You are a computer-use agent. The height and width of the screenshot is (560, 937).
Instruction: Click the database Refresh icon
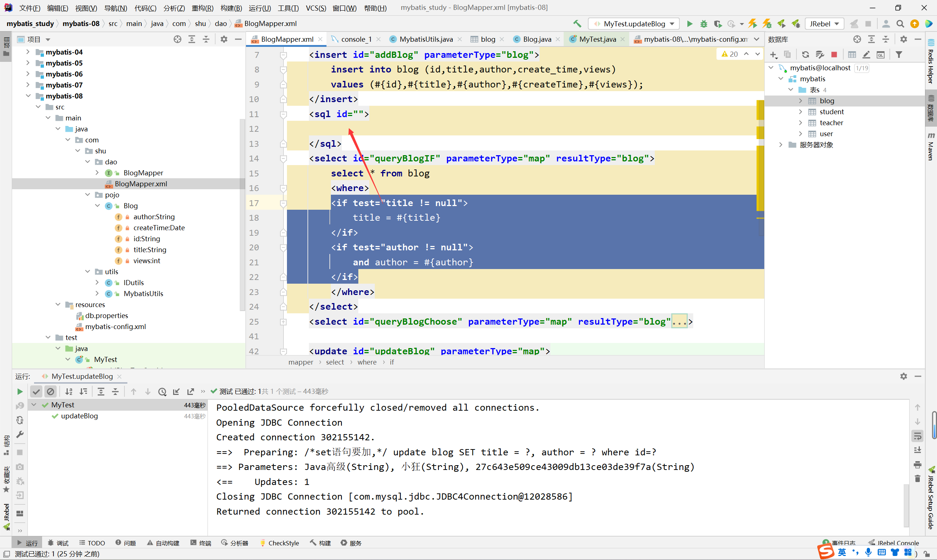805,55
